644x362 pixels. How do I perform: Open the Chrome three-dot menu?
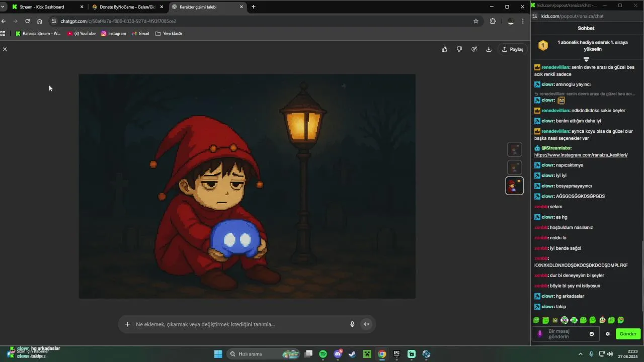click(523, 21)
